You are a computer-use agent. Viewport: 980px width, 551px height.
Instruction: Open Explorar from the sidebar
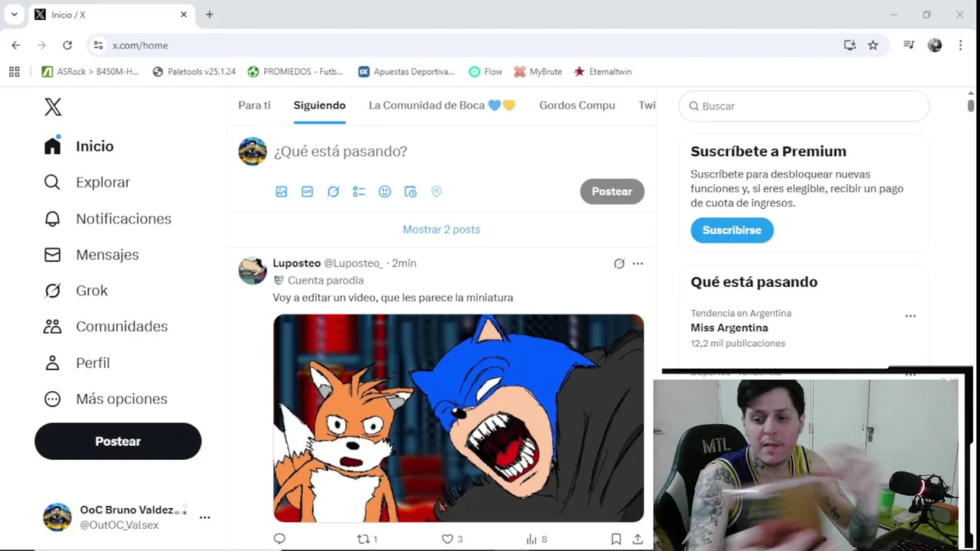(87, 182)
